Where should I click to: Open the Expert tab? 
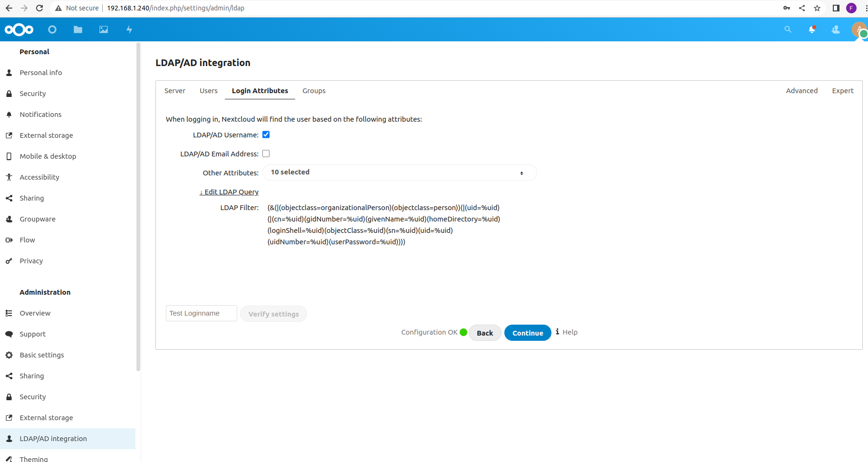843,91
